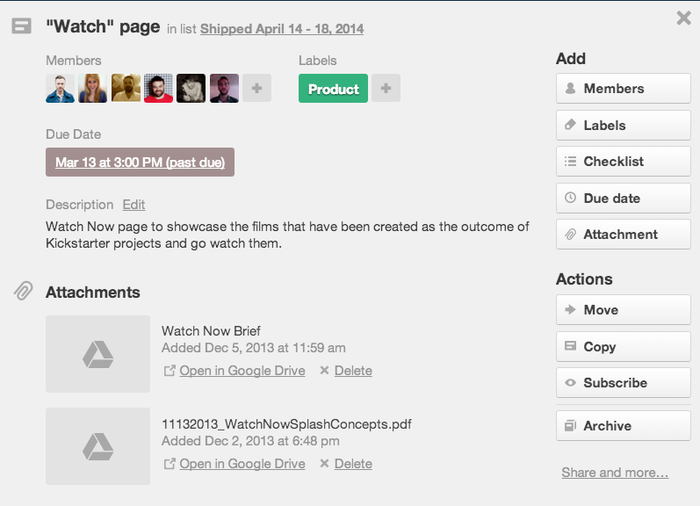Screen dimensions: 700x506
Task: Open the WatchNowSplashConcepts.pdf Drive thumbnail
Action: (98, 446)
